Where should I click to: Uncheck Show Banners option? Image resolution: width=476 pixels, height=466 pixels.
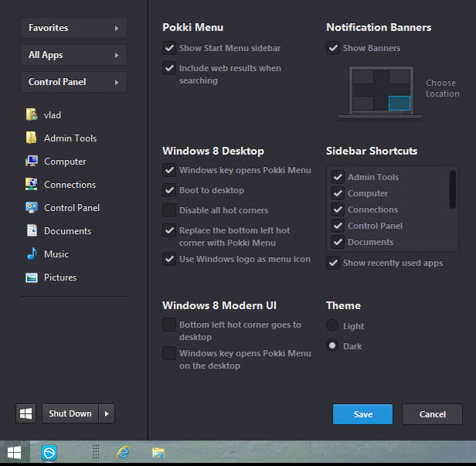pos(333,48)
